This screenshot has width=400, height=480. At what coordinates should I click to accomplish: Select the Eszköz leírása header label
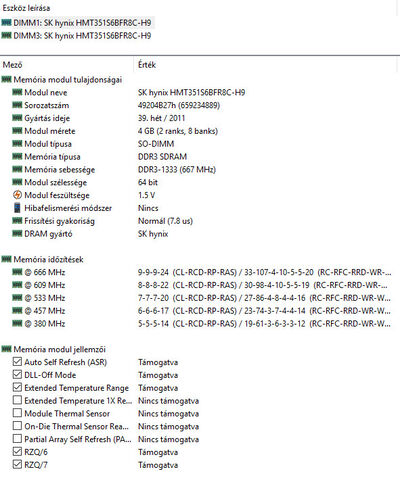pyautogui.click(x=26, y=8)
